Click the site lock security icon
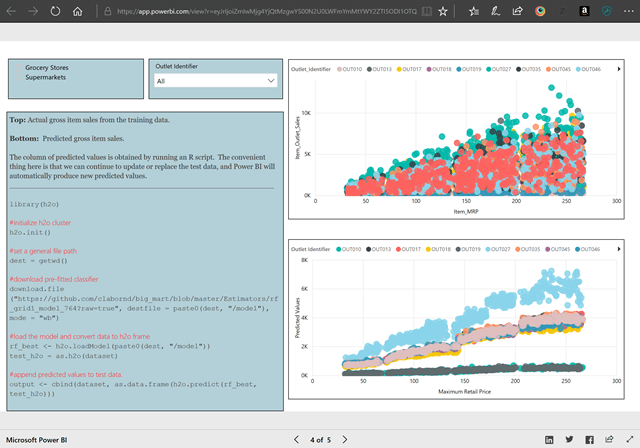Viewport: 640px width, 448px height. pos(108,11)
